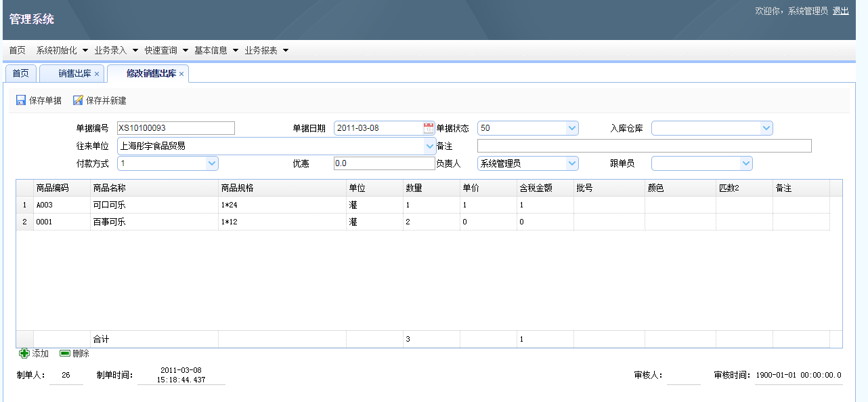This screenshot has height=402, width=868.
Task: Click the 商品规格 column header
Action: (x=282, y=188)
